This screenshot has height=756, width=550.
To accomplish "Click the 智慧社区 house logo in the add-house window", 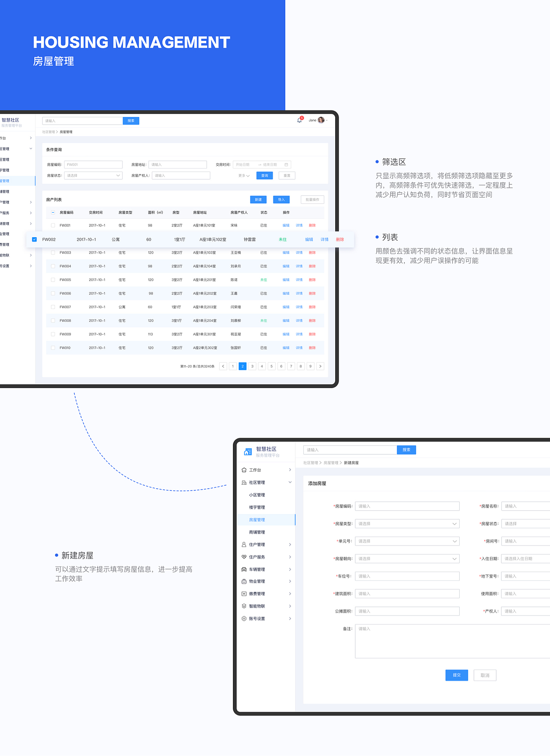I will pyautogui.click(x=247, y=452).
